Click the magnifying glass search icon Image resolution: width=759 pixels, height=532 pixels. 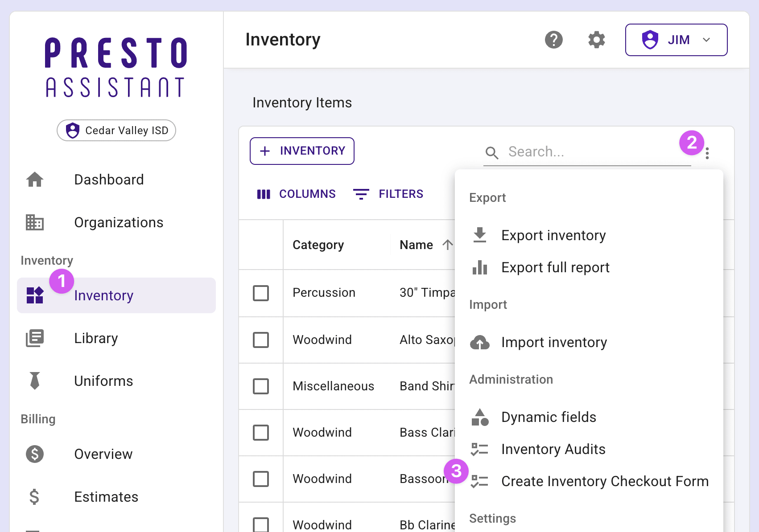tap(492, 153)
